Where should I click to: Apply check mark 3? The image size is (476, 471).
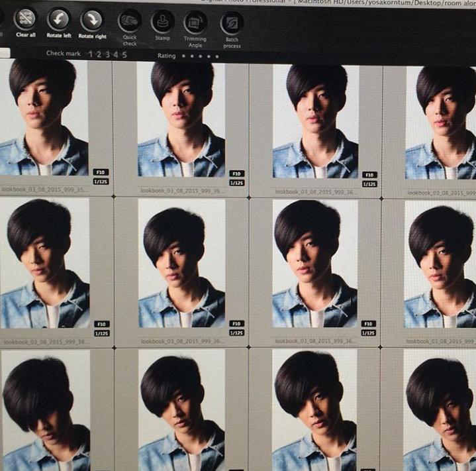(107, 55)
